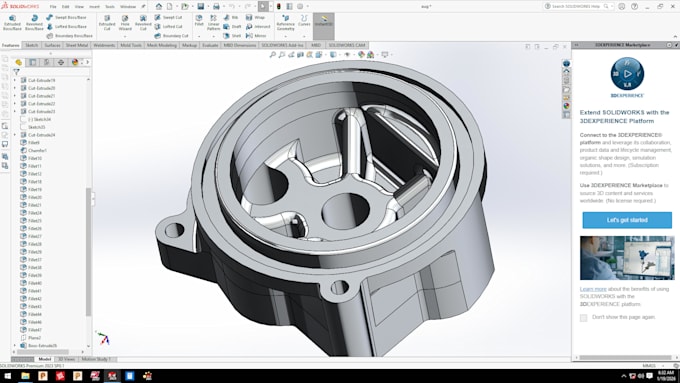Open the DisplayManager color ball tab
Screen dimensions: 680x383
(75, 62)
